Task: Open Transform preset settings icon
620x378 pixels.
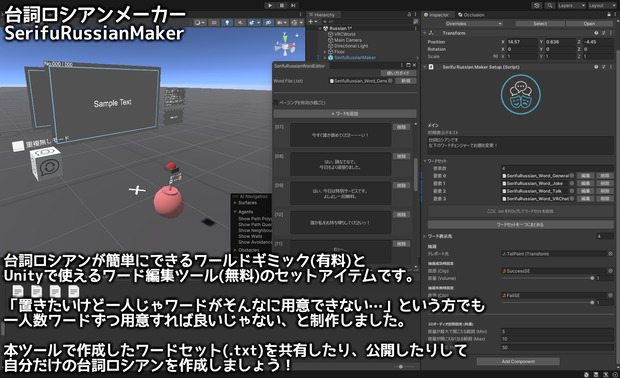Action: [603, 33]
